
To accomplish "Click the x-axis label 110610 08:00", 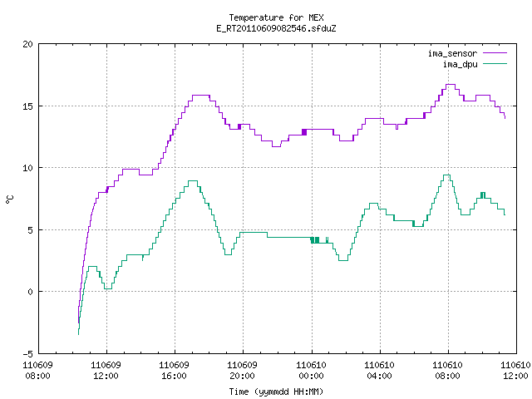I will pyautogui.click(x=448, y=371).
